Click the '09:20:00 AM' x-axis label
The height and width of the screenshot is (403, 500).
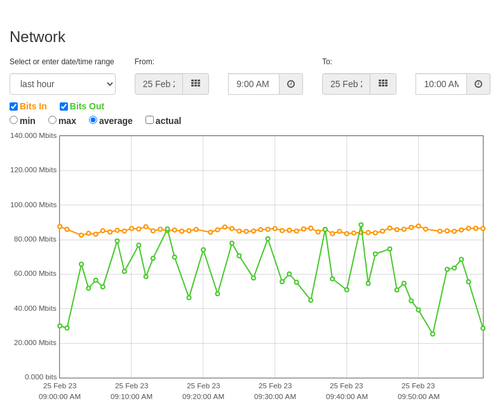tap(203, 397)
